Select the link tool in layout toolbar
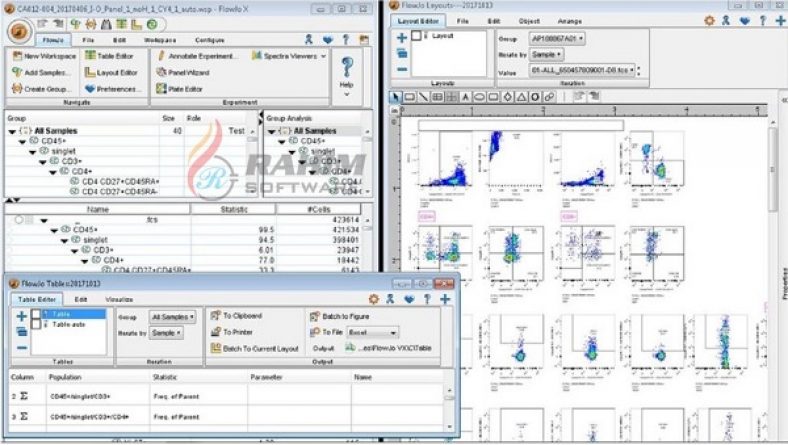 [550, 97]
